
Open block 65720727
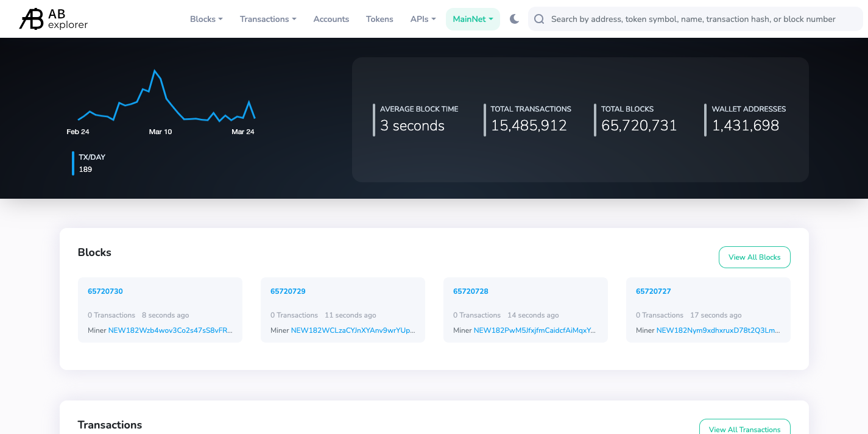[x=654, y=291]
